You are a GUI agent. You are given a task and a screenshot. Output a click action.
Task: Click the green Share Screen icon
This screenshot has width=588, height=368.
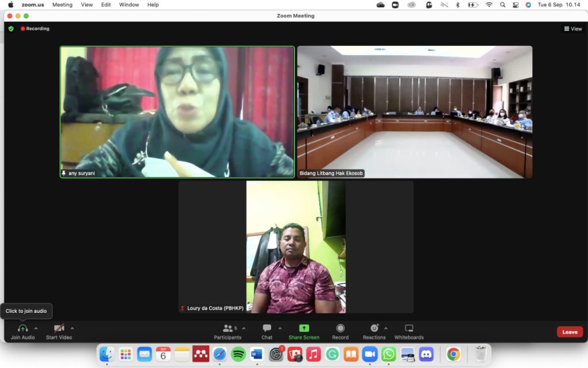[x=304, y=328]
